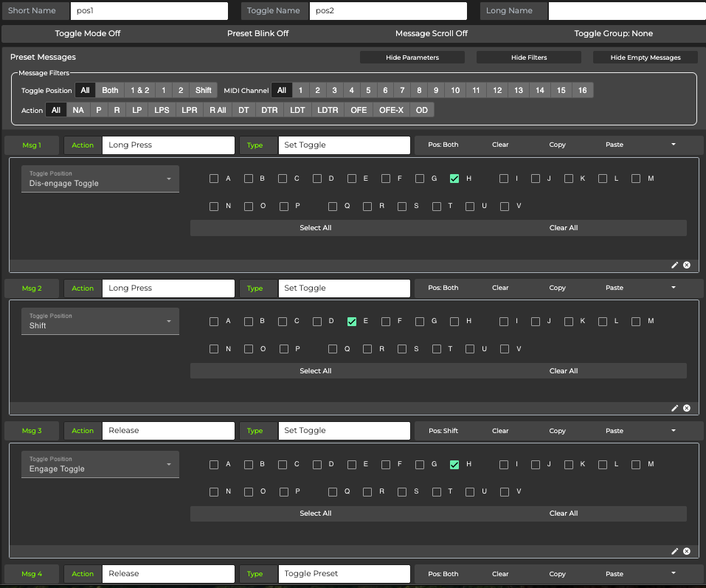
Task: Open Msg 2 Type Set Toggle selector
Action: pos(344,288)
